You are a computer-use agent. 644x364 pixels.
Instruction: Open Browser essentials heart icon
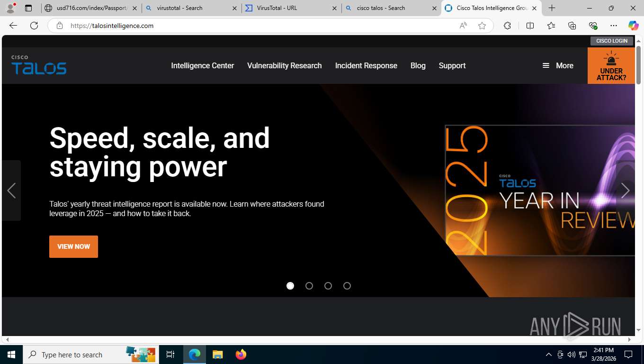[x=593, y=26]
